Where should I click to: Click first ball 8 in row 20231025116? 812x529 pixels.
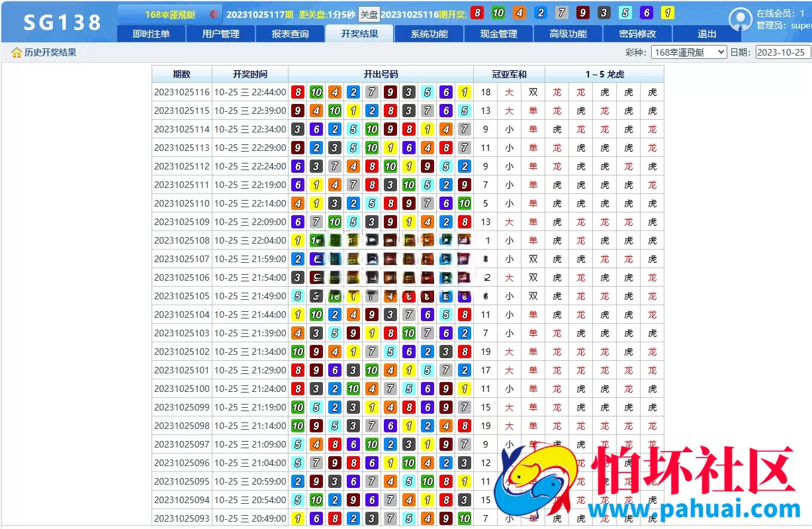[x=298, y=93]
